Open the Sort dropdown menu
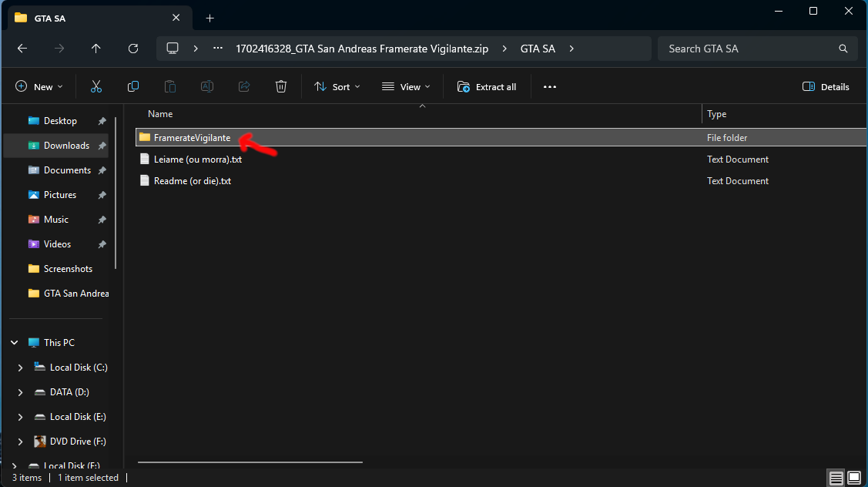Image resolution: width=868 pixels, height=487 pixels. (337, 87)
